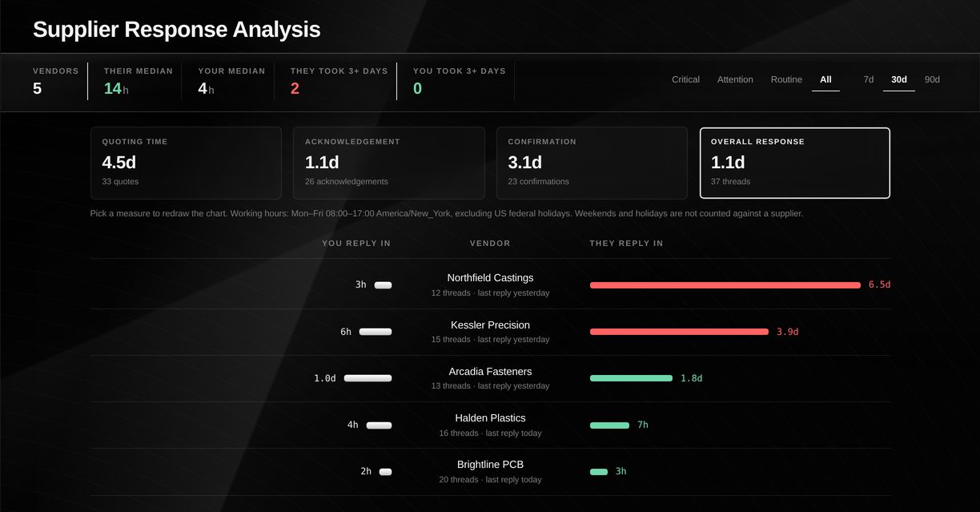
Task: Click the white 1.0d bar for Arcadia Fasteners
Action: pos(368,378)
